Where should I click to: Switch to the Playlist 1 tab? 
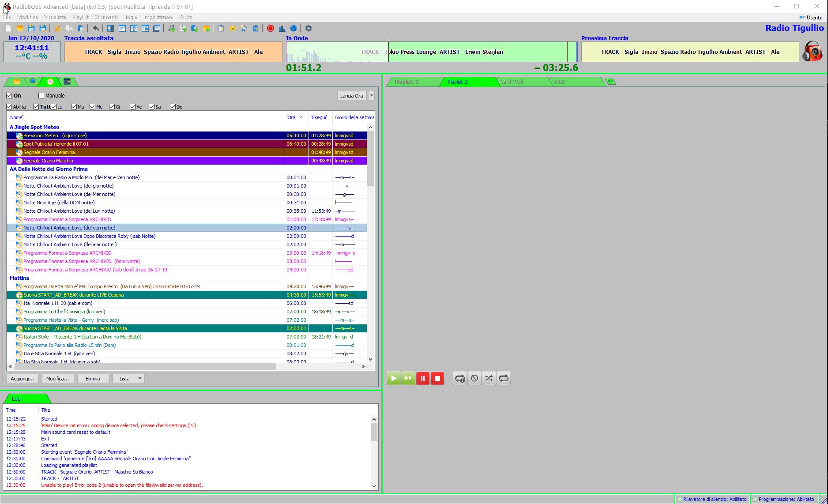(x=406, y=82)
